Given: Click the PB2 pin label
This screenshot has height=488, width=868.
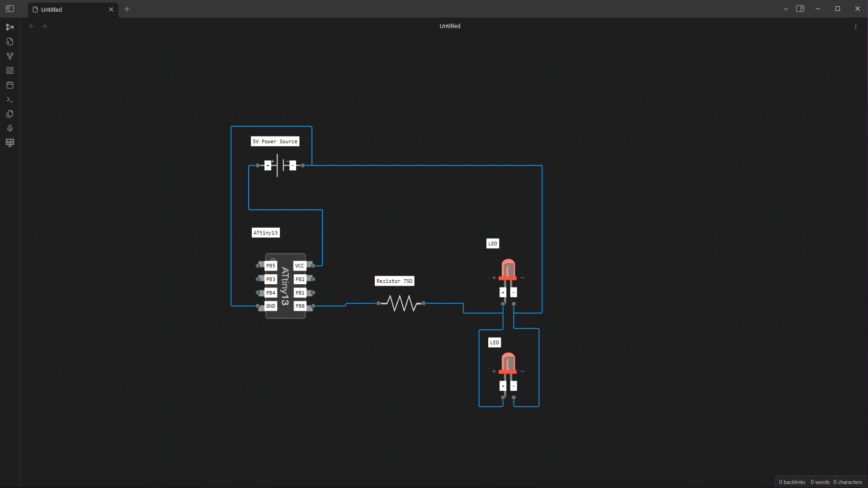Looking at the screenshot, I should click(x=300, y=279).
